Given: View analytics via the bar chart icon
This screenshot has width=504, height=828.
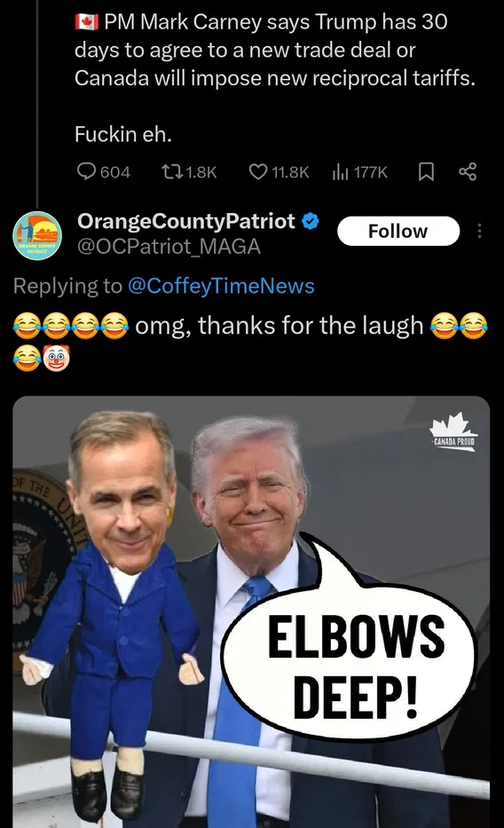Looking at the screenshot, I should [341, 171].
